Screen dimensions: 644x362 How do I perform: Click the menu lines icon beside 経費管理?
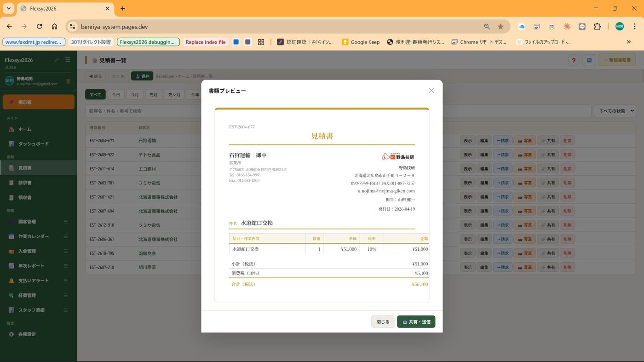point(65,295)
